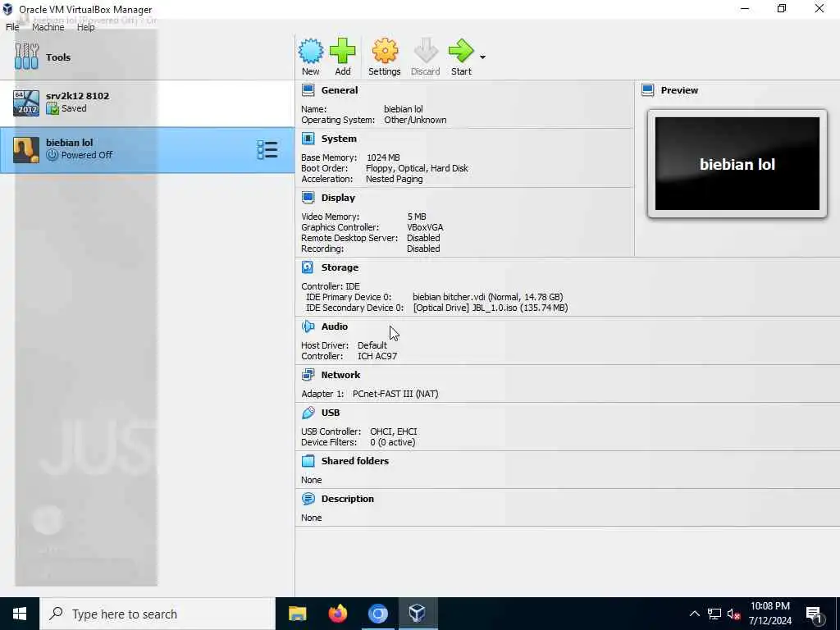The image size is (840, 630).
Task: Click the New virtual machine icon
Action: click(311, 51)
